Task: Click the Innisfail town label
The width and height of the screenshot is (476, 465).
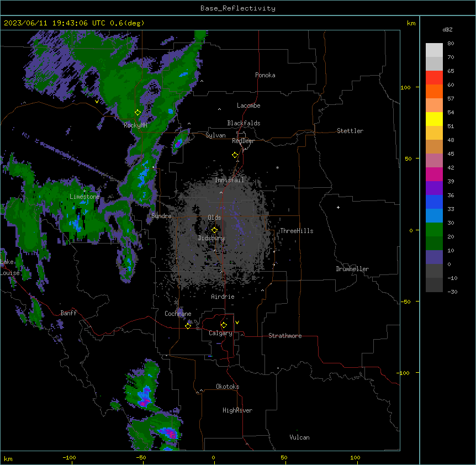Action: click(229, 180)
